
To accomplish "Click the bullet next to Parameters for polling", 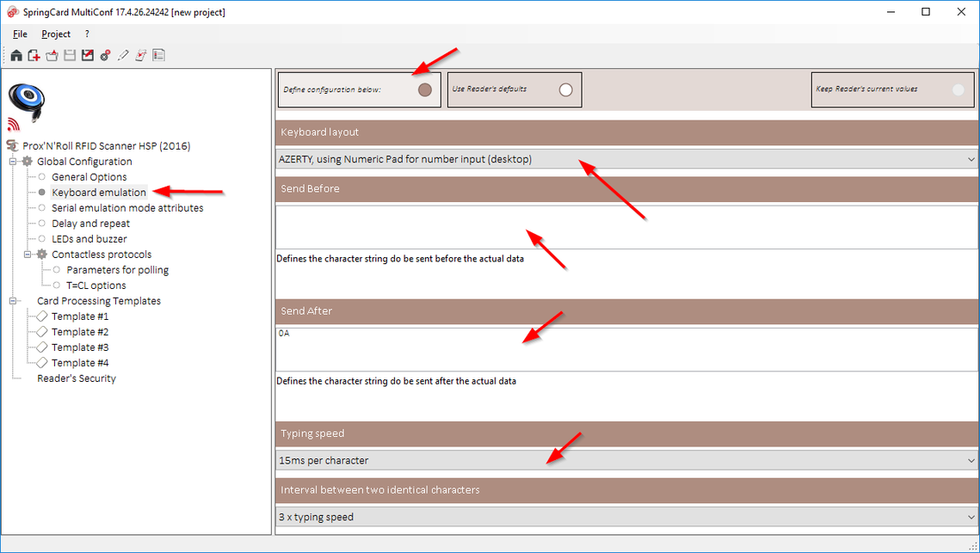I will coord(57,270).
